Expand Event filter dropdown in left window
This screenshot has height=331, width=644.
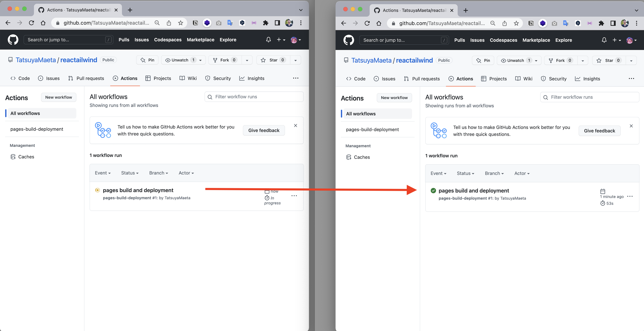tap(103, 173)
